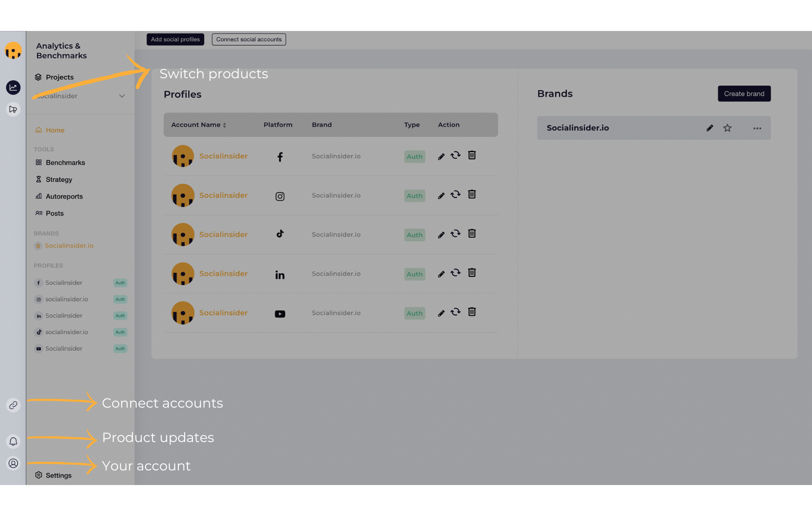Click Socialinsider name in Facebook row
The height and width of the screenshot is (516, 812).
223,156
